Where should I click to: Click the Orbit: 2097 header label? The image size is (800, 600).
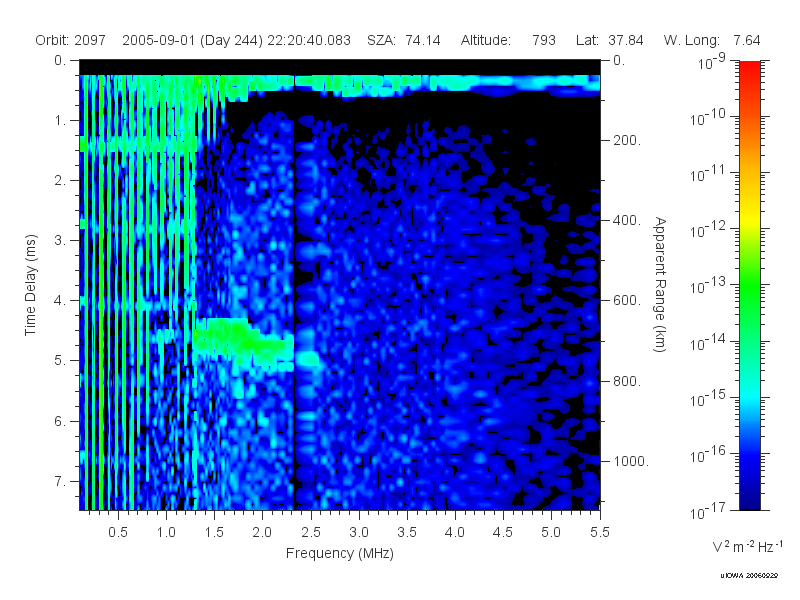pyautogui.click(x=70, y=40)
